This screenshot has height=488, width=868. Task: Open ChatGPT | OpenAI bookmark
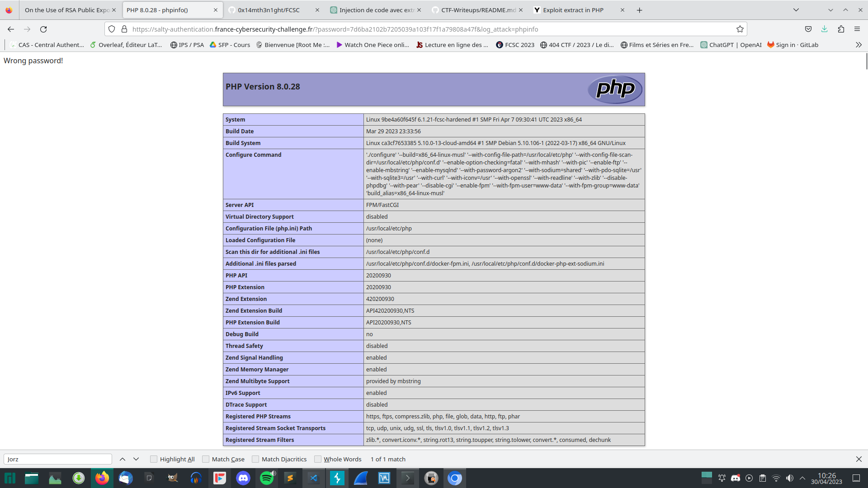point(731,45)
